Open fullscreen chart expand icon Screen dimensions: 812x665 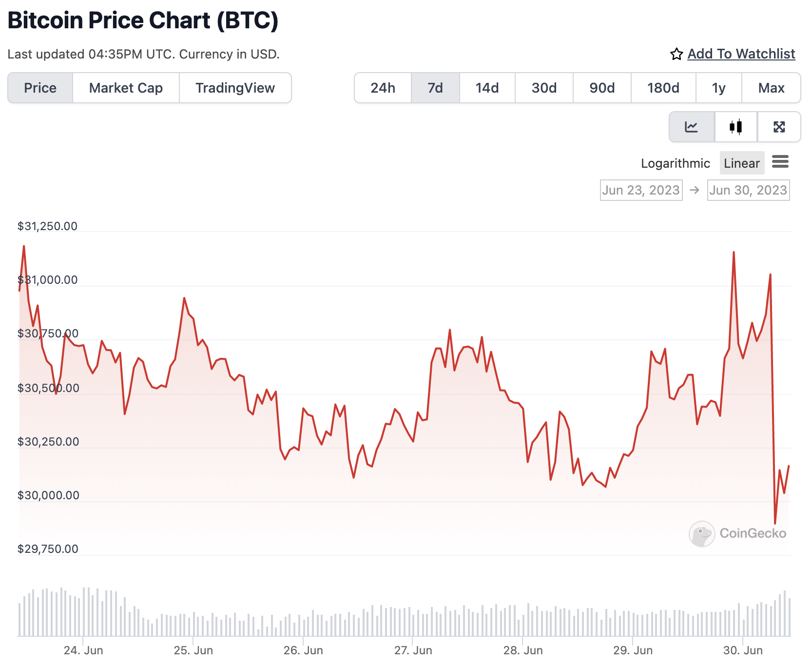pos(779,127)
